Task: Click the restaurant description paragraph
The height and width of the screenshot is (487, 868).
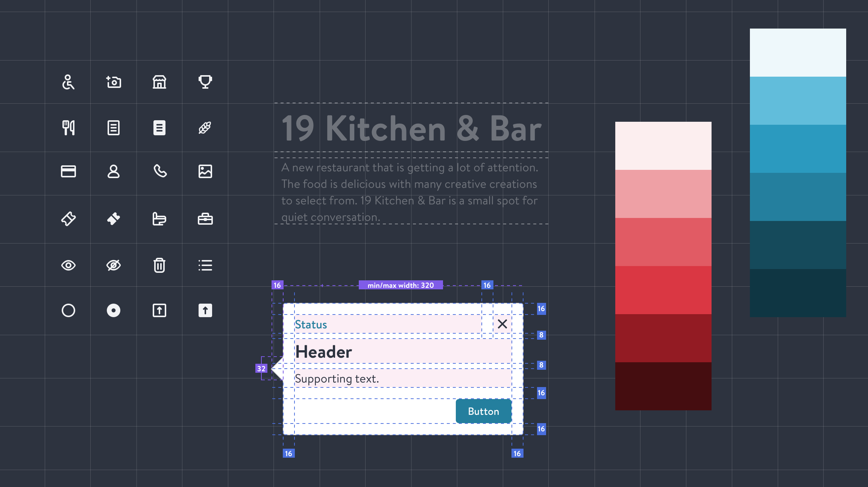Action: [410, 192]
